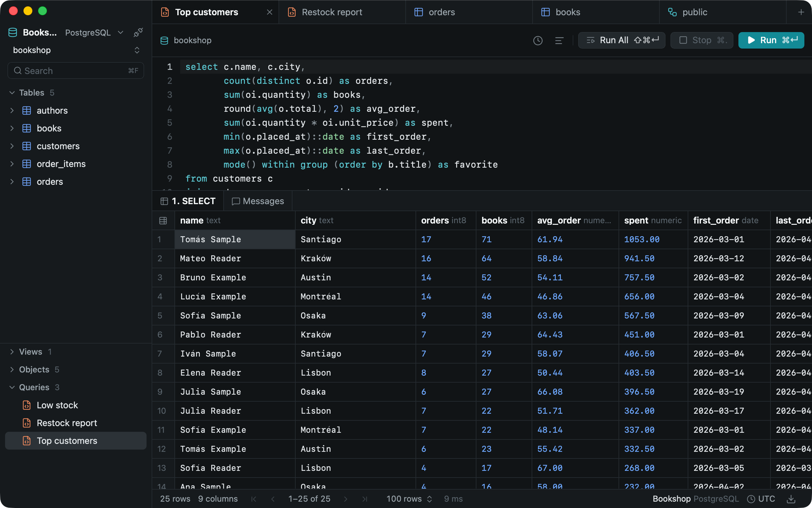Switch to the Restock report tab
The height and width of the screenshot is (508, 812).
(342, 12)
